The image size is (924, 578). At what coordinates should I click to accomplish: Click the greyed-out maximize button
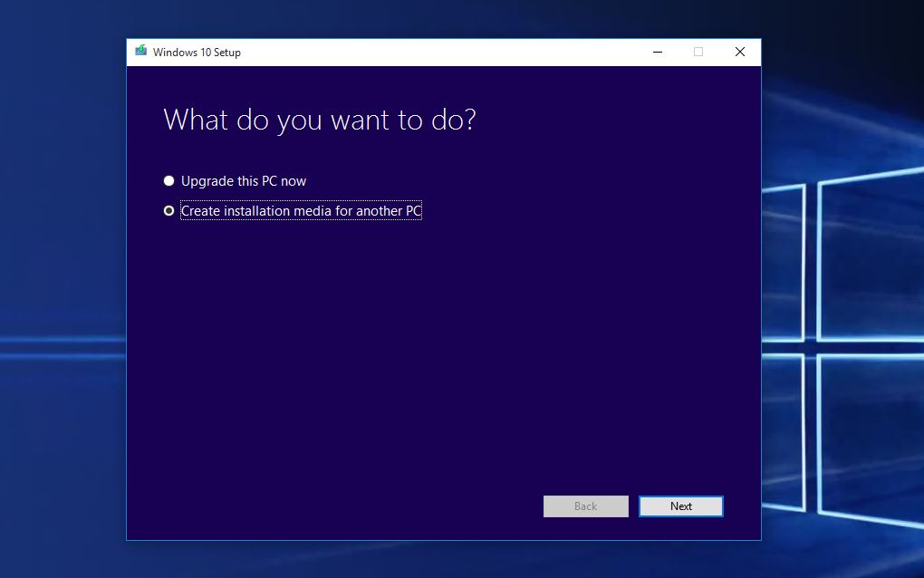tap(698, 52)
